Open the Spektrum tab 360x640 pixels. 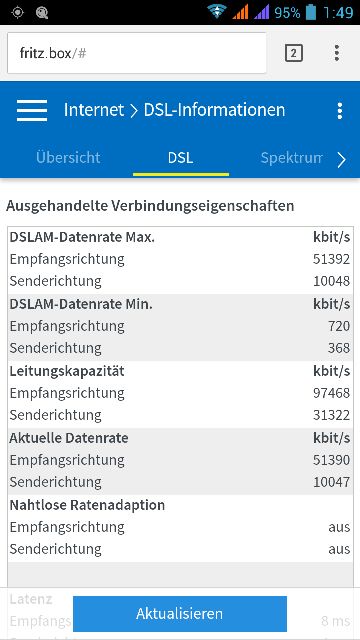coord(291,158)
